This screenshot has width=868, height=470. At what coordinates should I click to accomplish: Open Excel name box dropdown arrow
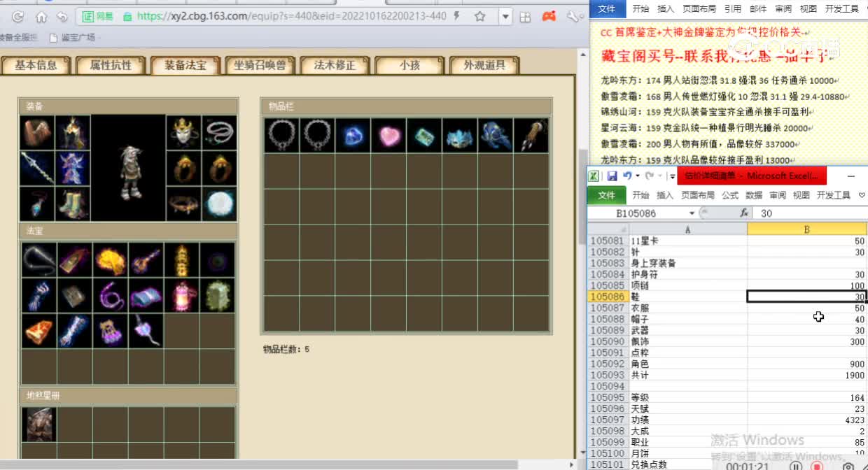692,213
